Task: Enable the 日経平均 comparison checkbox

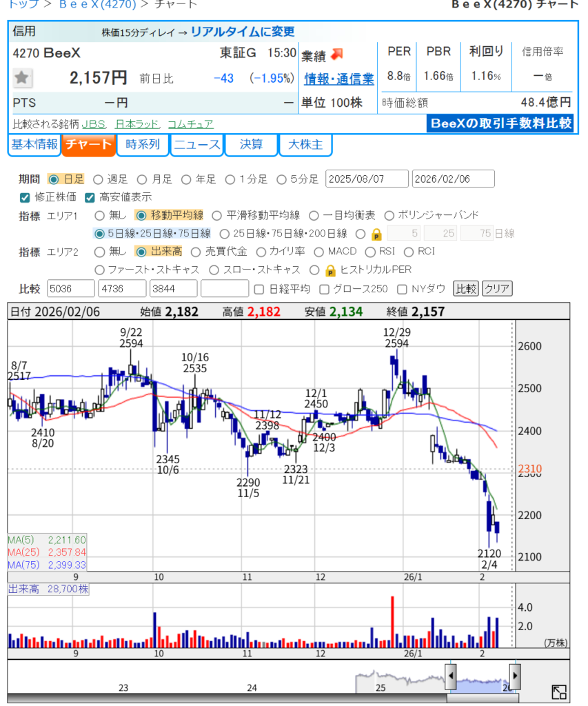Action: point(259,288)
